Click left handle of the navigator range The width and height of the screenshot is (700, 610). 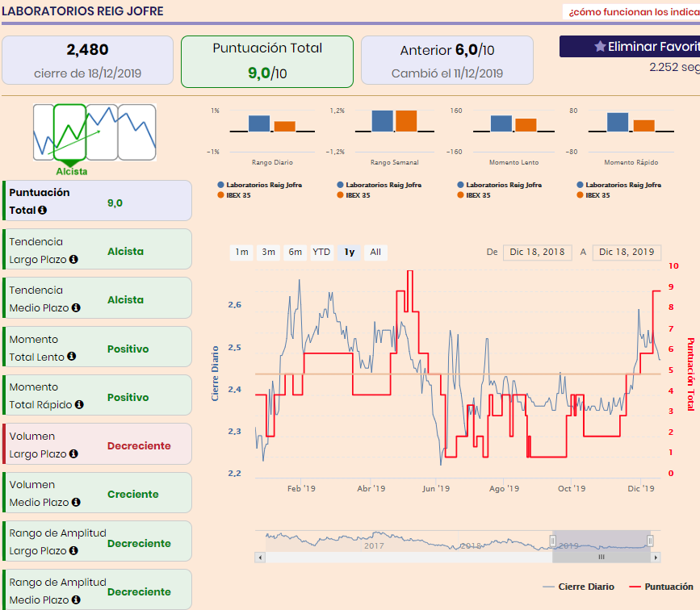553,541
